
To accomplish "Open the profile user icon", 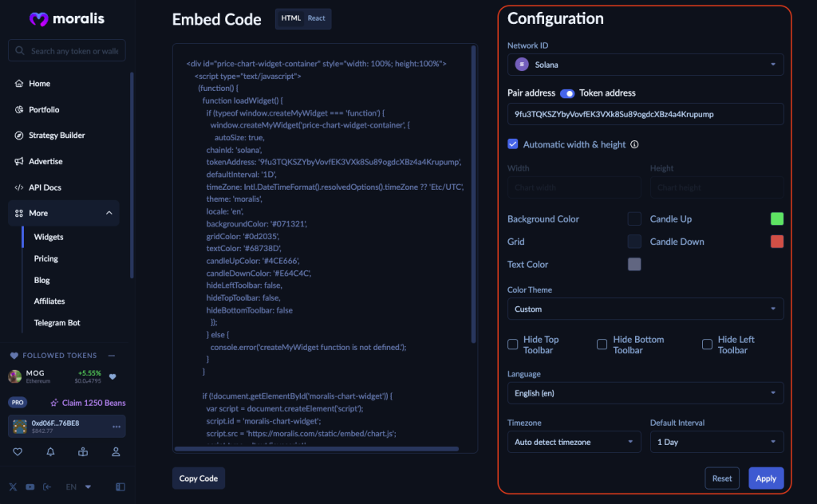I will coord(116,452).
